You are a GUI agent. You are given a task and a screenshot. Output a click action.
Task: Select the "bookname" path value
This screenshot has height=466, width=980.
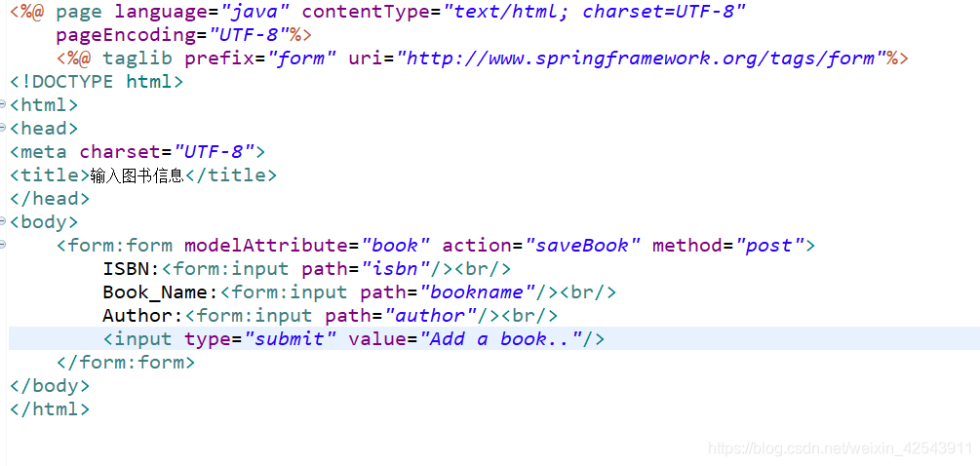click(478, 292)
